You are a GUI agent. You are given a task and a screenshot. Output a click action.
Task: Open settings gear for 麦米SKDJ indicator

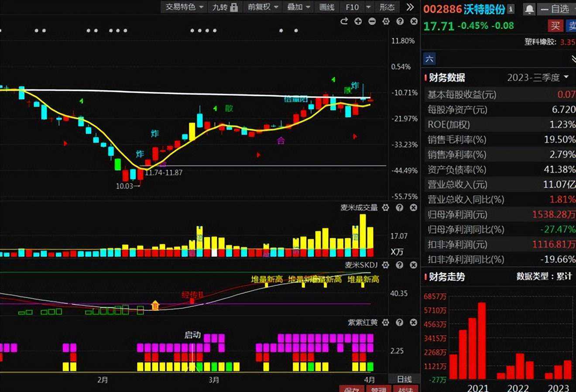click(x=385, y=265)
